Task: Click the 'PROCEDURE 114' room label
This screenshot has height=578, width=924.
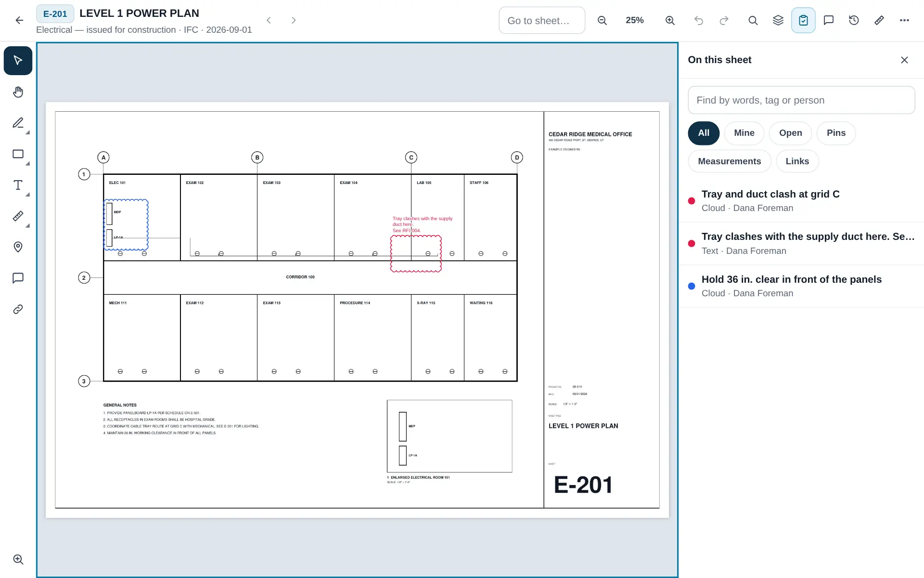Action: coord(355,303)
